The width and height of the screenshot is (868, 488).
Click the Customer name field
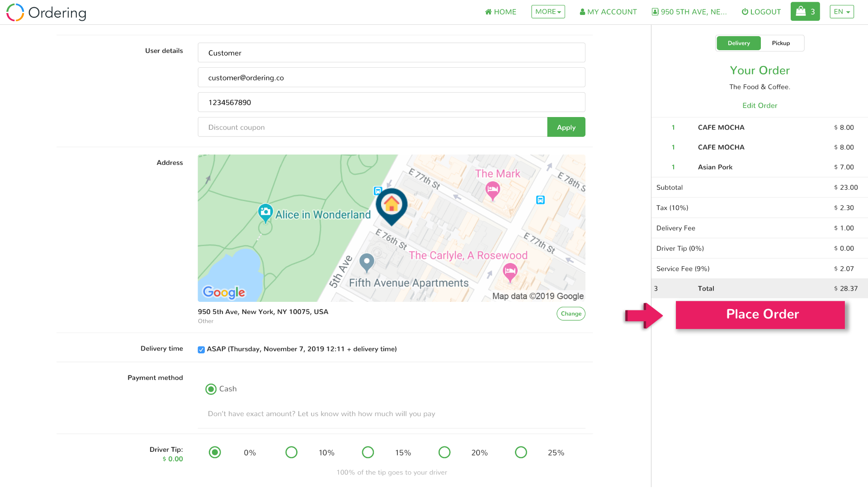(x=392, y=53)
